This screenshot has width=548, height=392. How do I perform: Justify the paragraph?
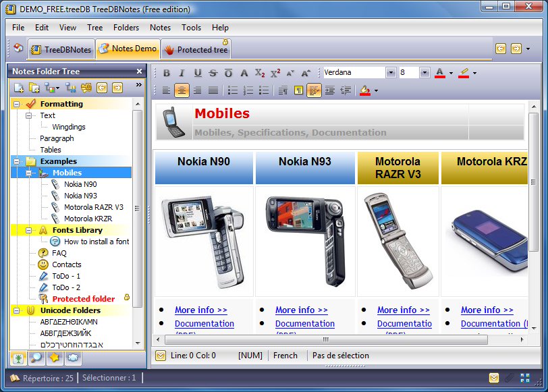213,90
